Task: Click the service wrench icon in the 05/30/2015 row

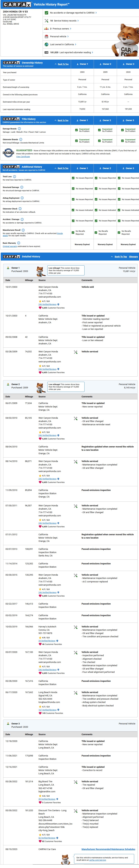Action: pos(75,575)
